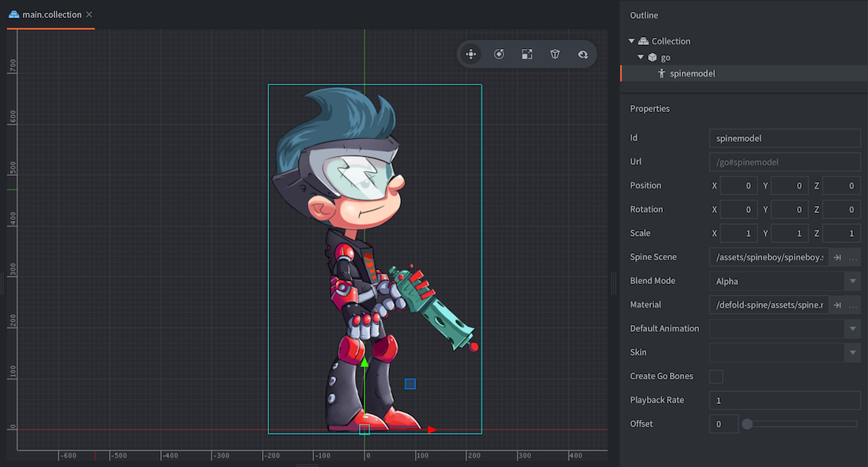Collapse the Collection node in Outline

[631, 40]
